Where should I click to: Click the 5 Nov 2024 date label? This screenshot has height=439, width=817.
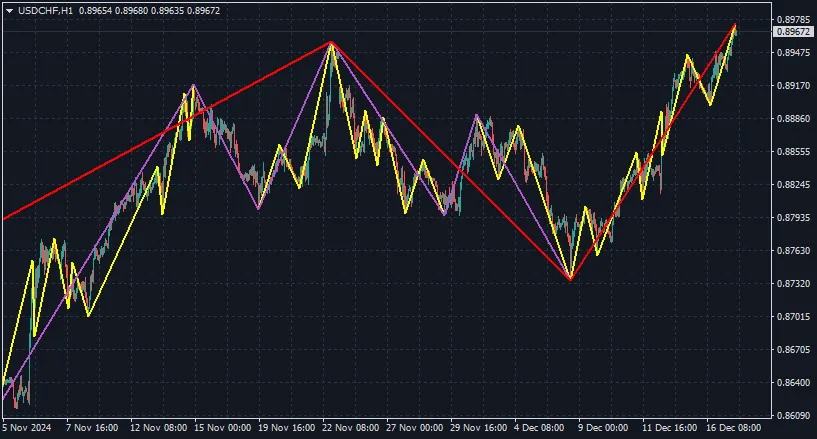tap(28, 427)
